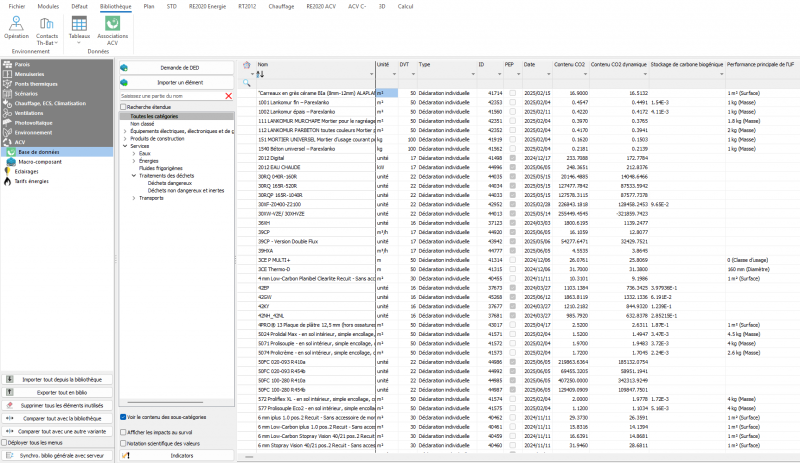The image size is (800, 463).
Task: Enable the Recherche étendue checkbox
Action: point(123,107)
